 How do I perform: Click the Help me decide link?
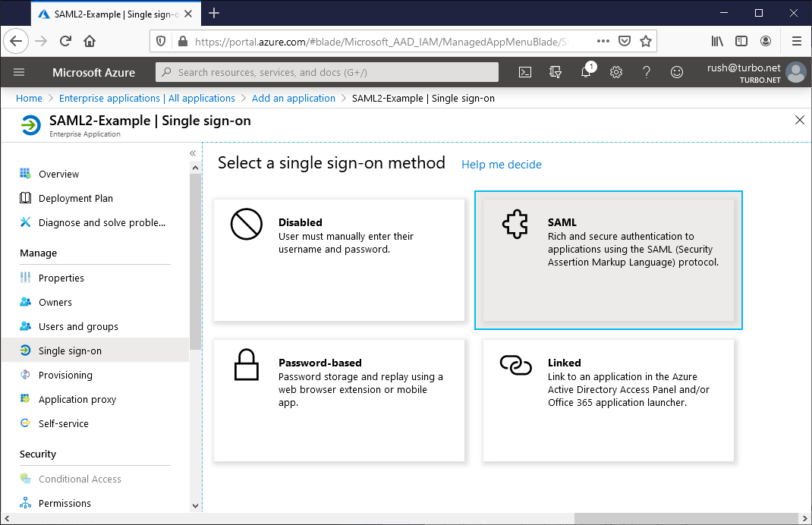[x=502, y=164]
